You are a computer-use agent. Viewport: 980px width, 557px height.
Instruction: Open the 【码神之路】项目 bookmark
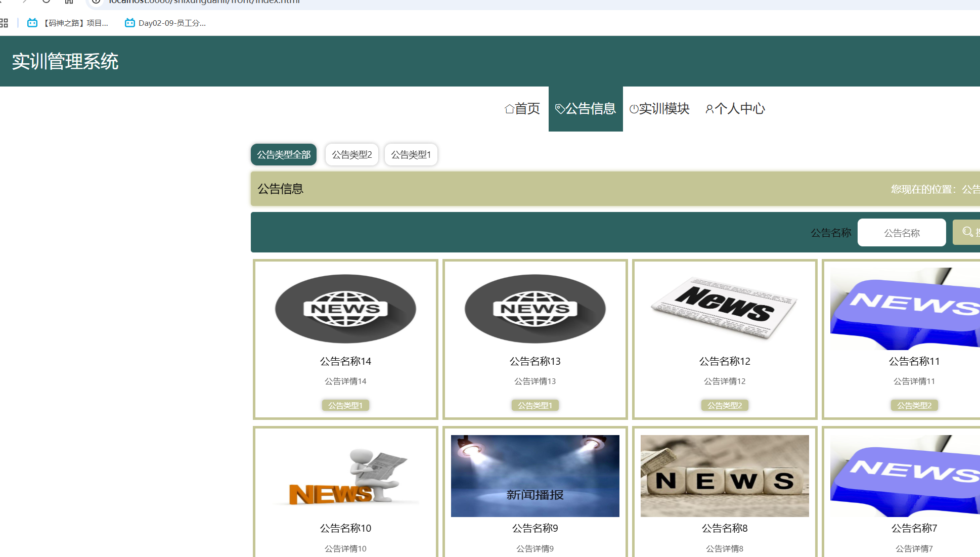[68, 23]
